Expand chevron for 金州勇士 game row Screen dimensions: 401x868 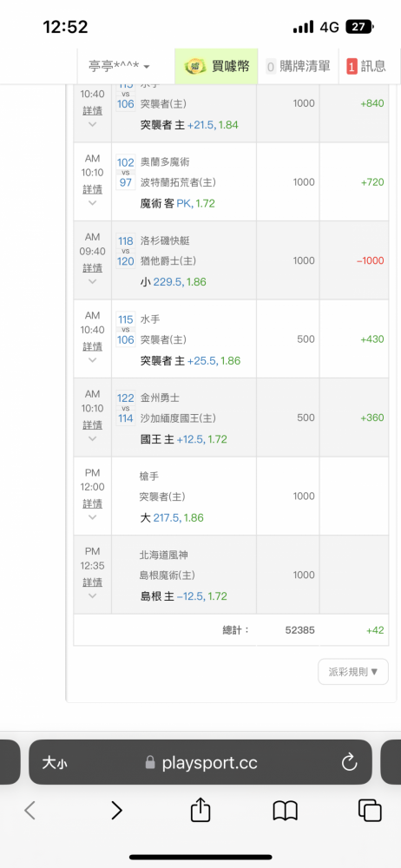click(93, 438)
